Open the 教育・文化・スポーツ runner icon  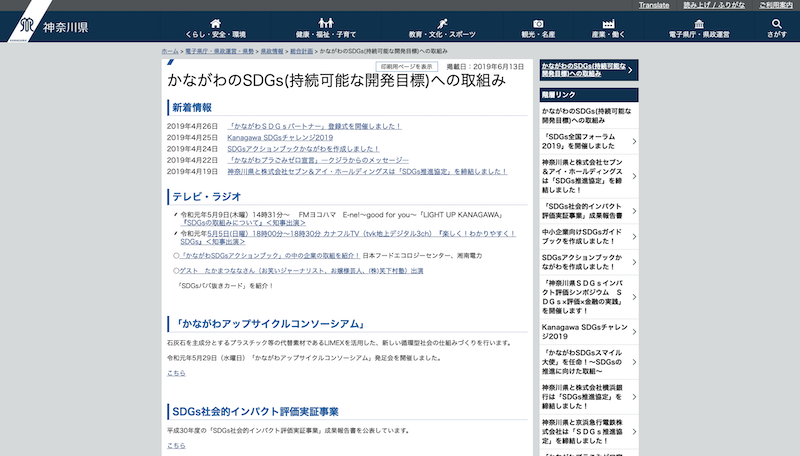[442, 23]
